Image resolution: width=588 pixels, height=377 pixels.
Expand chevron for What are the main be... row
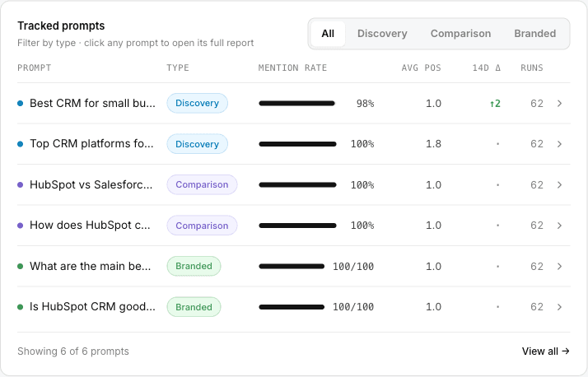pos(559,267)
